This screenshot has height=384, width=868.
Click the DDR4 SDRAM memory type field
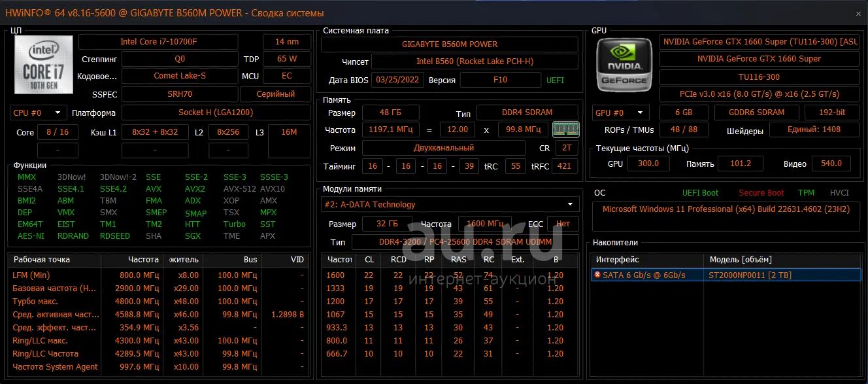coord(527,113)
